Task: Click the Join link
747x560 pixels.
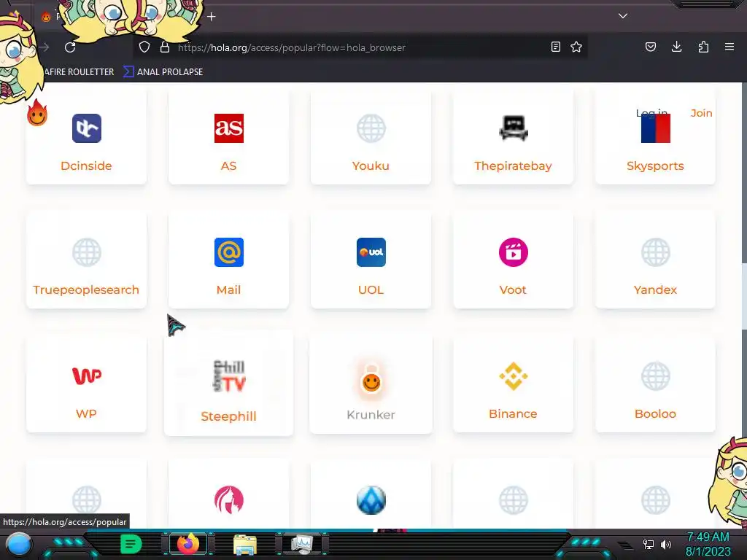Action: [x=701, y=113]
